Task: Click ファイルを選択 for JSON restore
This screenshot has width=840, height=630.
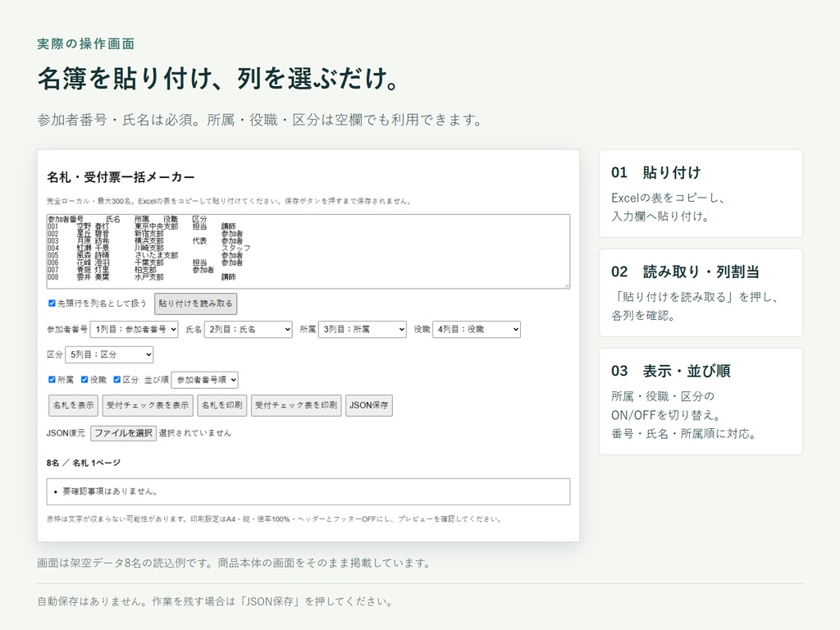Action: 123,433
